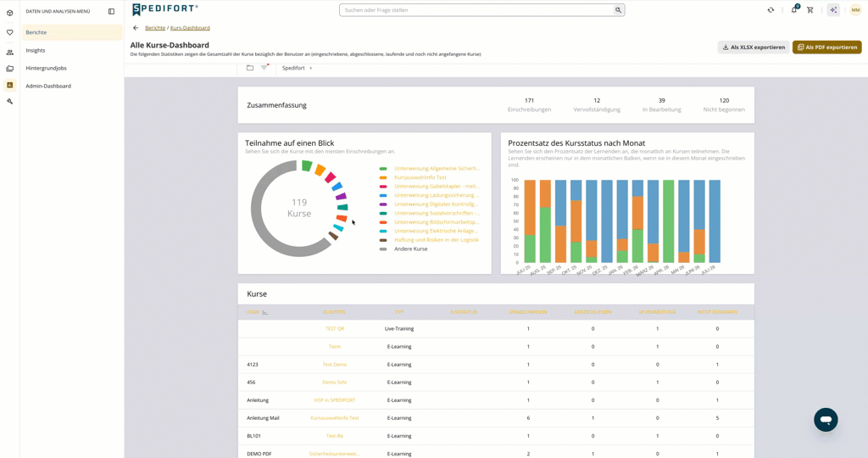
Task: Open the wrench tools icon in left rail
Action: pyautogui.click(x=9, y=101)
